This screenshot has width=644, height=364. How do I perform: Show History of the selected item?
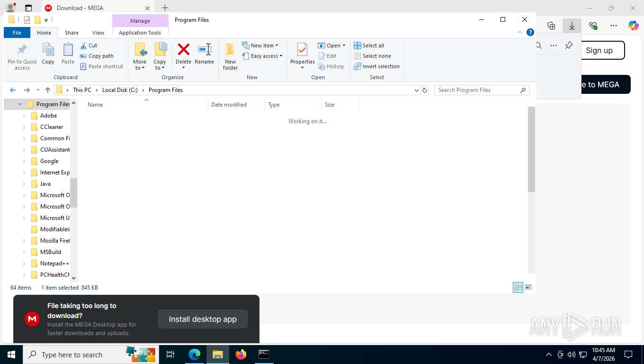pyautogui.click(x=331, y=66)
